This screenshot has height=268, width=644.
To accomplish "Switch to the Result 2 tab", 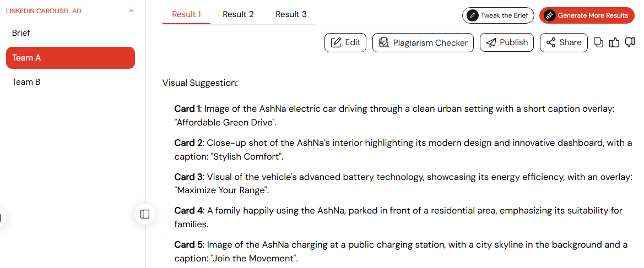I will (x=238, y=14).
